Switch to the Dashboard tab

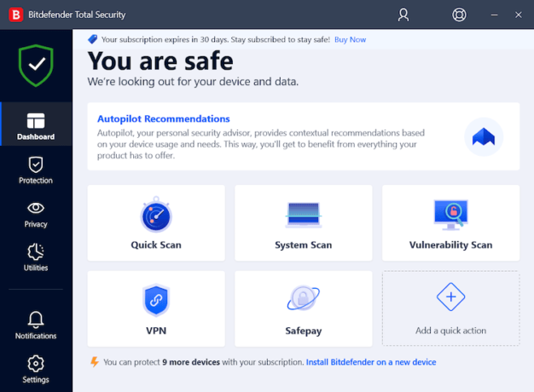(36, 126)
